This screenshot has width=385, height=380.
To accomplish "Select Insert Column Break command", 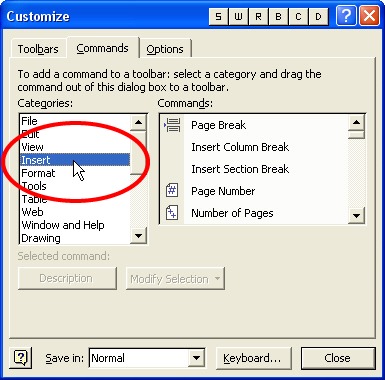I will pyautogui.click(x=240, y=147).
